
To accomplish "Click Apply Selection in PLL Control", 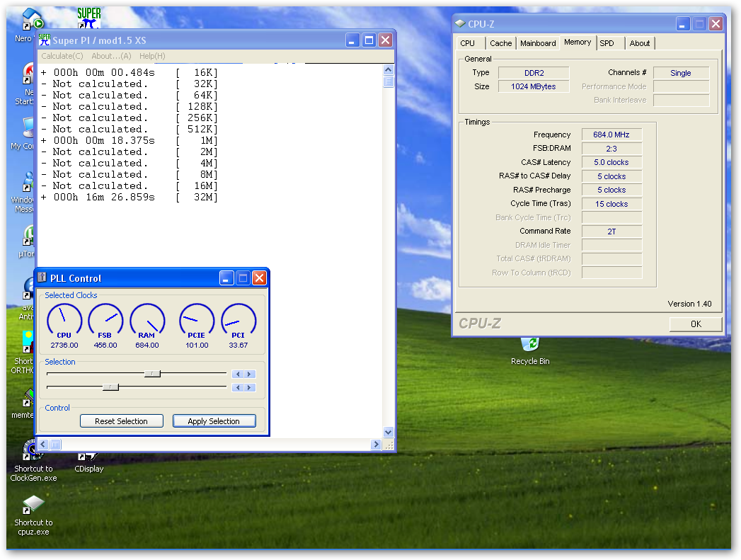I will point(214,421).
